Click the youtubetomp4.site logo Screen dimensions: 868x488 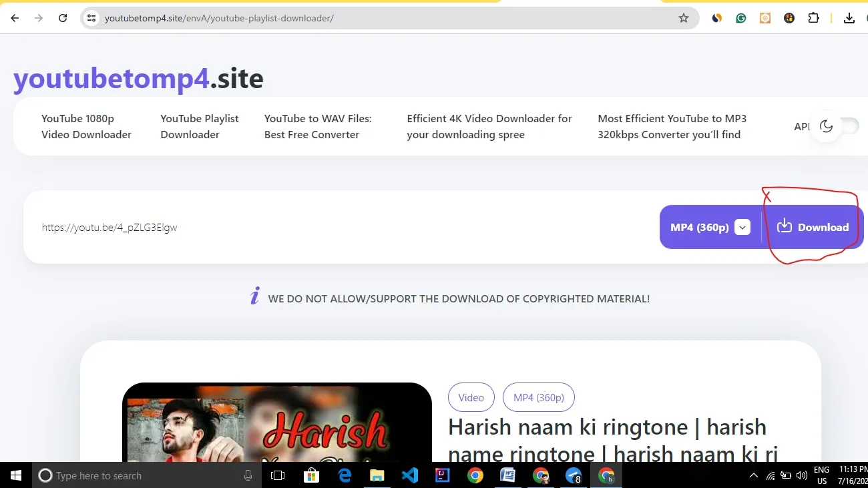(138, 79)
